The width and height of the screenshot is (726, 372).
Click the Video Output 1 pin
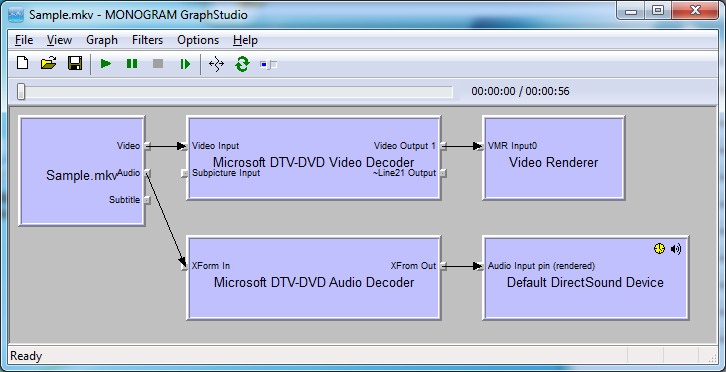pos(443,146)
